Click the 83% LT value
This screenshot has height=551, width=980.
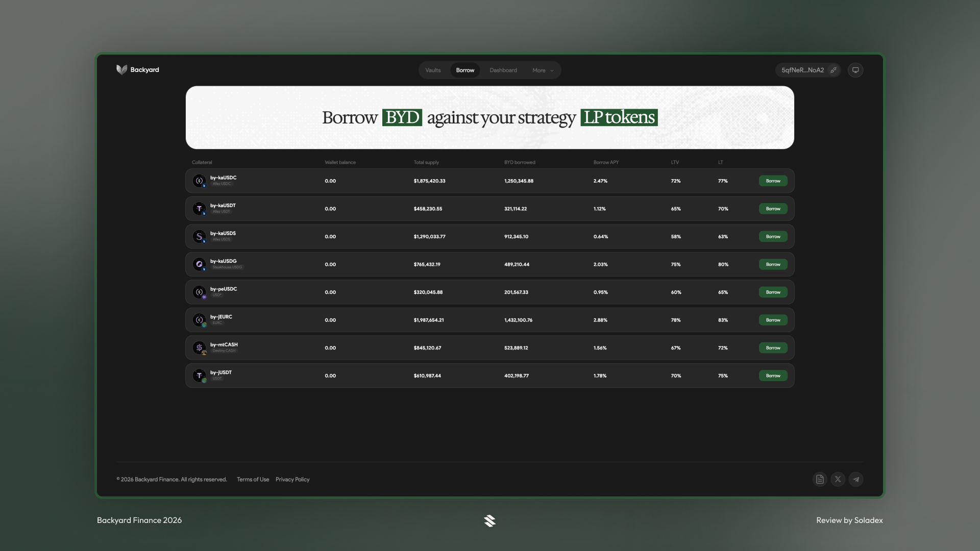tap(723, 320)
